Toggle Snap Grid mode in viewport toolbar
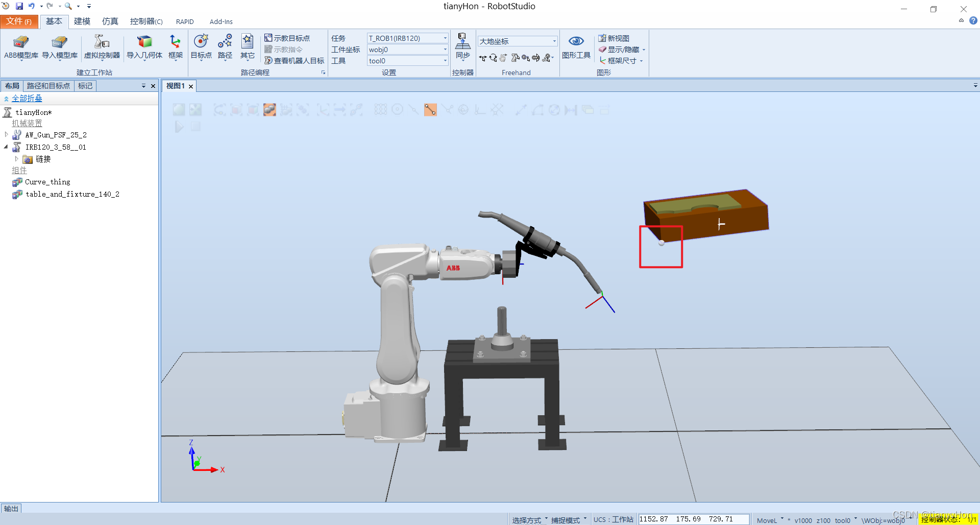Viewport: 980px width, 525px height. 497,109
